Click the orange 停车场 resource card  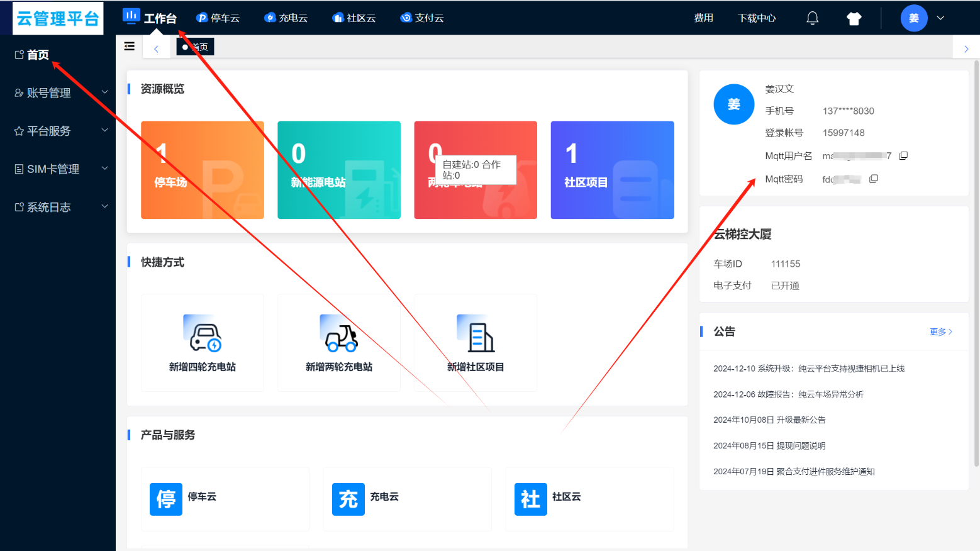(203, 170)
